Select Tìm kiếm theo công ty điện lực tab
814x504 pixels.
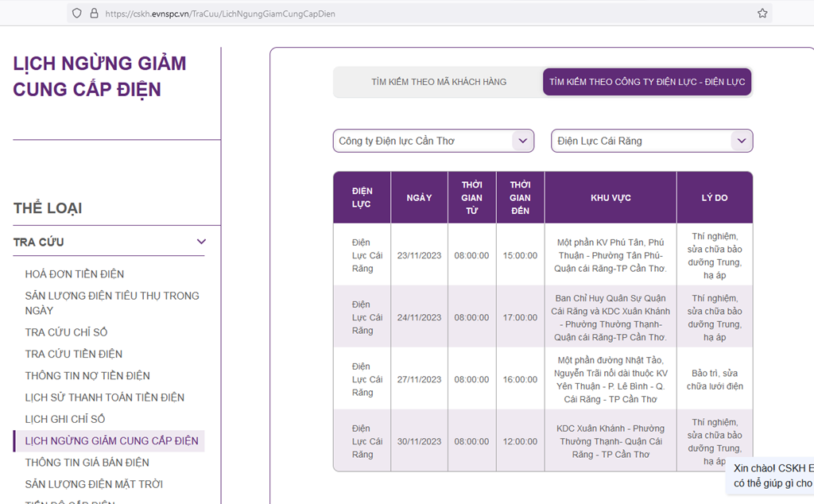coord(647,82)
